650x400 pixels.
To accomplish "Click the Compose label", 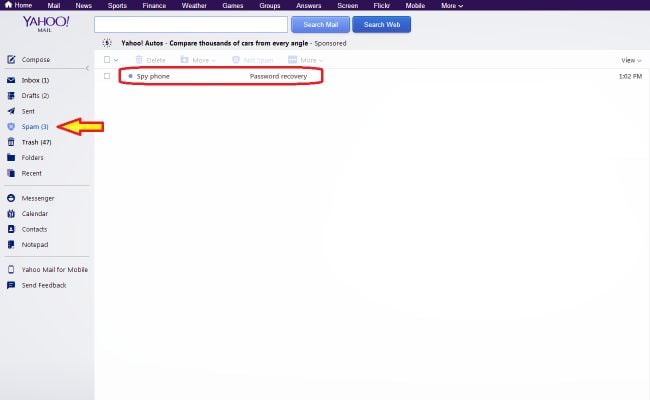I will pyautogui.click(x=36, y=60).
